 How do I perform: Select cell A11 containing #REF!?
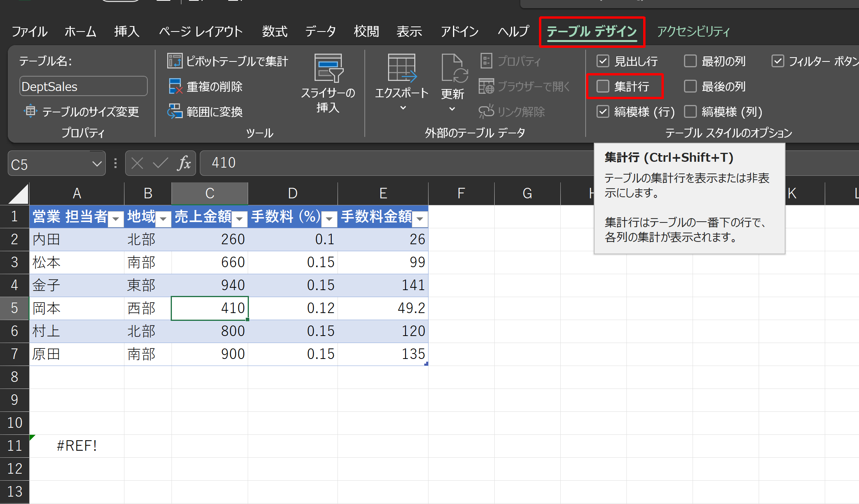pos(77,446)
